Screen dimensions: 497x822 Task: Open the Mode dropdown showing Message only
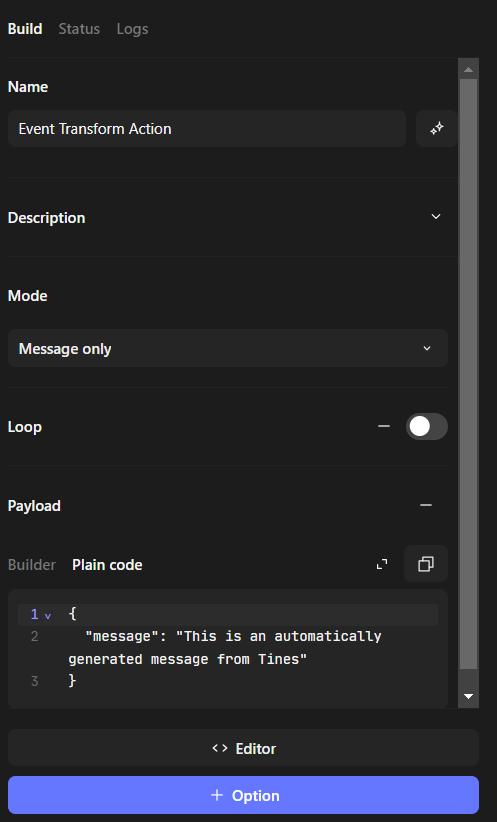228,348
